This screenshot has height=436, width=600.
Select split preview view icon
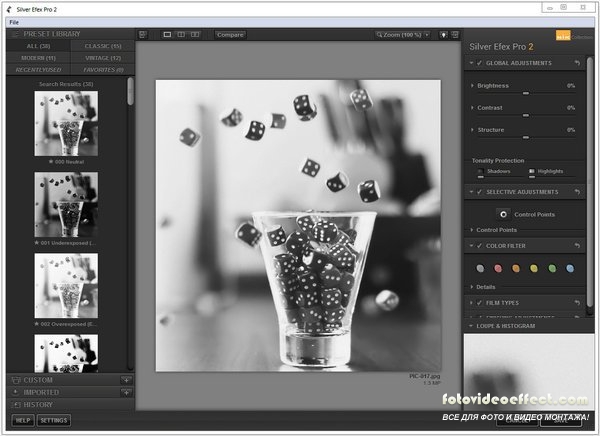[181, 35]
